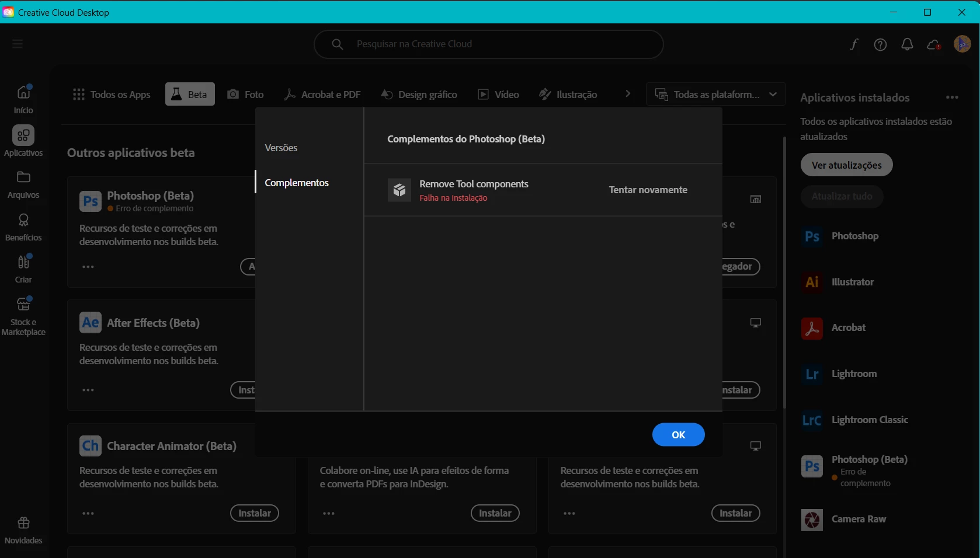
Task: Open installed apps more options menu
Action: [x=953, y=97]
